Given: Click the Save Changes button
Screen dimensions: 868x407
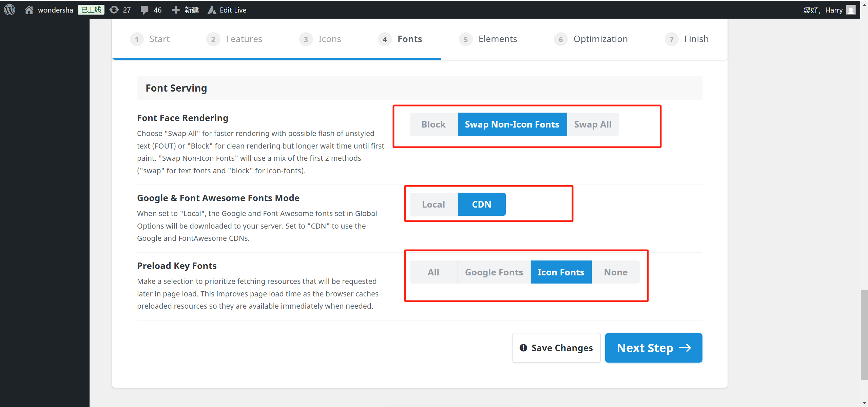Looking at the screenshot, I should (556, 348).
